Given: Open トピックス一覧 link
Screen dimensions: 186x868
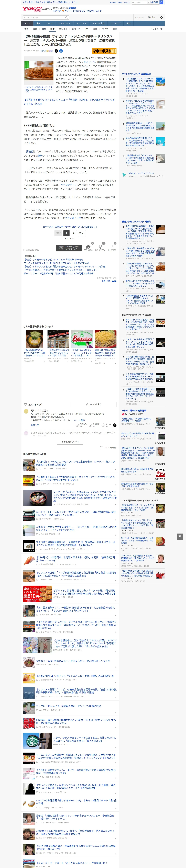Looking at the screenshot, I should click(x=155, y=29).
